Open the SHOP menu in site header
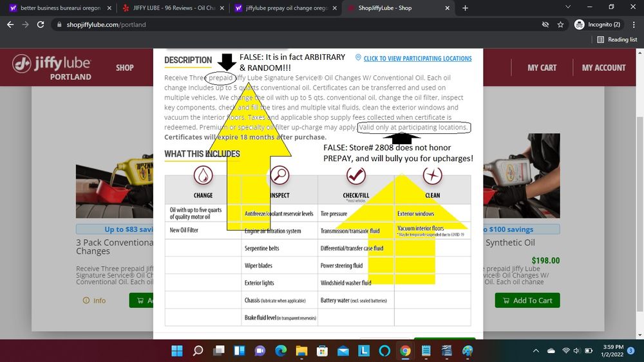 point(124,68)
